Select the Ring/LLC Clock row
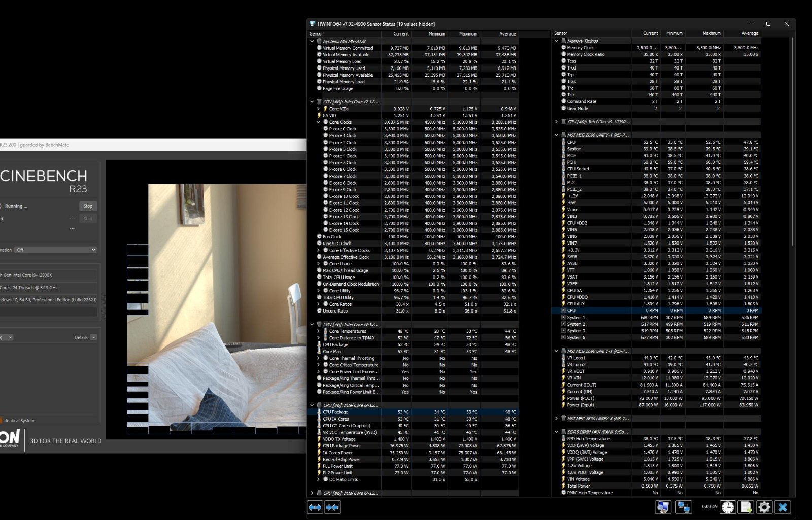812x520 pixels. [413, 244]
